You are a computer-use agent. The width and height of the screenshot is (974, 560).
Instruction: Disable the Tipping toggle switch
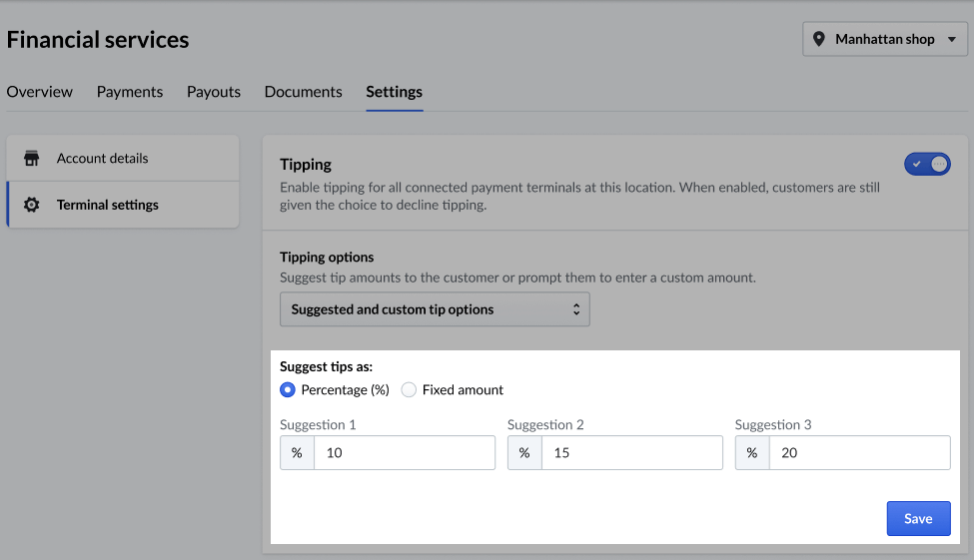[x=926, y=164]
